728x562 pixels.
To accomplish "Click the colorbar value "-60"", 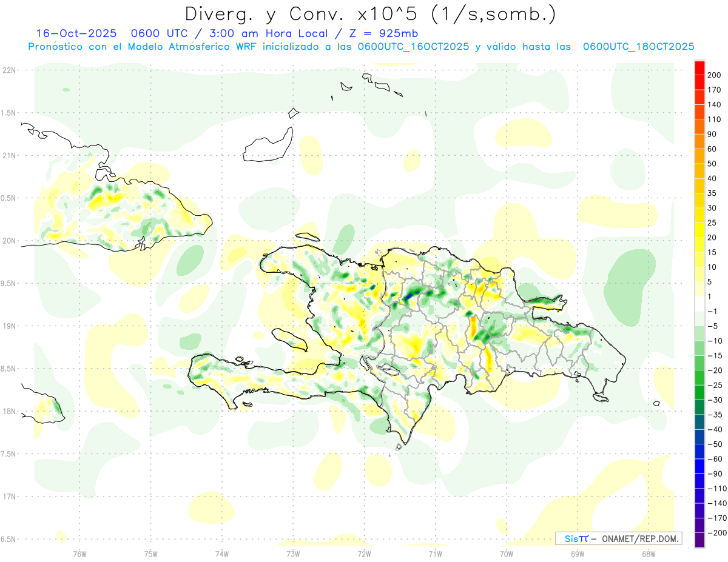I will click(715, 460).
